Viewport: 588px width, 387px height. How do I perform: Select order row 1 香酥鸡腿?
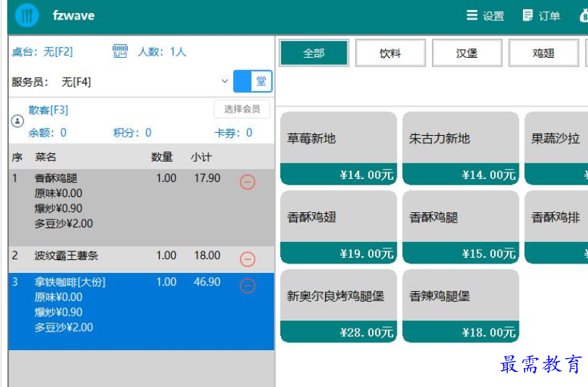(x=142, y=207)
